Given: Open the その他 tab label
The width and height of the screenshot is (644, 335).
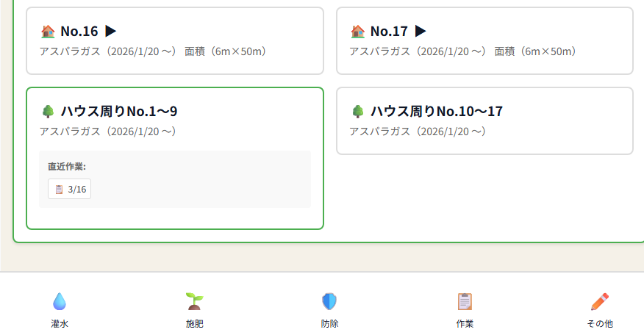Looking at the screenshot, I should tap(599, 323).
